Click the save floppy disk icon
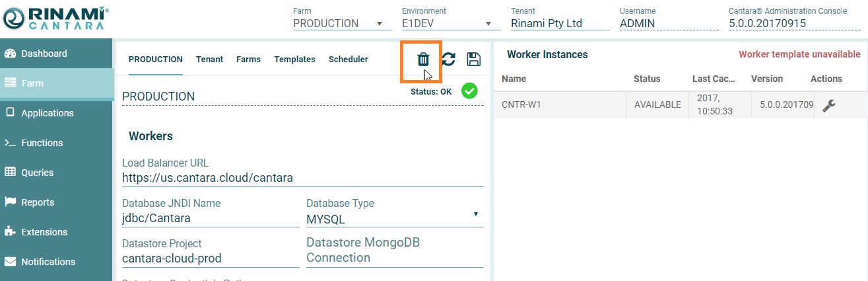Image resolution: width=868 pixels, height=281 pixels. [473, 60]
